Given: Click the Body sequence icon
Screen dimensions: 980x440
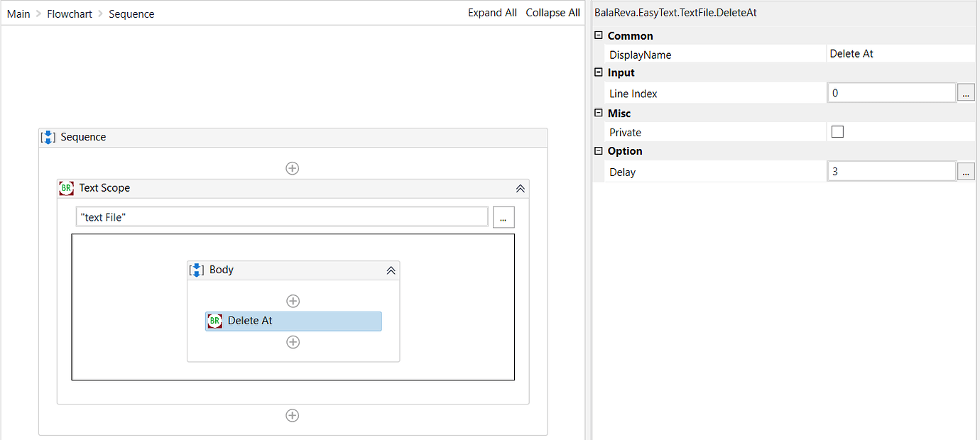Looking at the screenshot, I should (x=197, y=270).
